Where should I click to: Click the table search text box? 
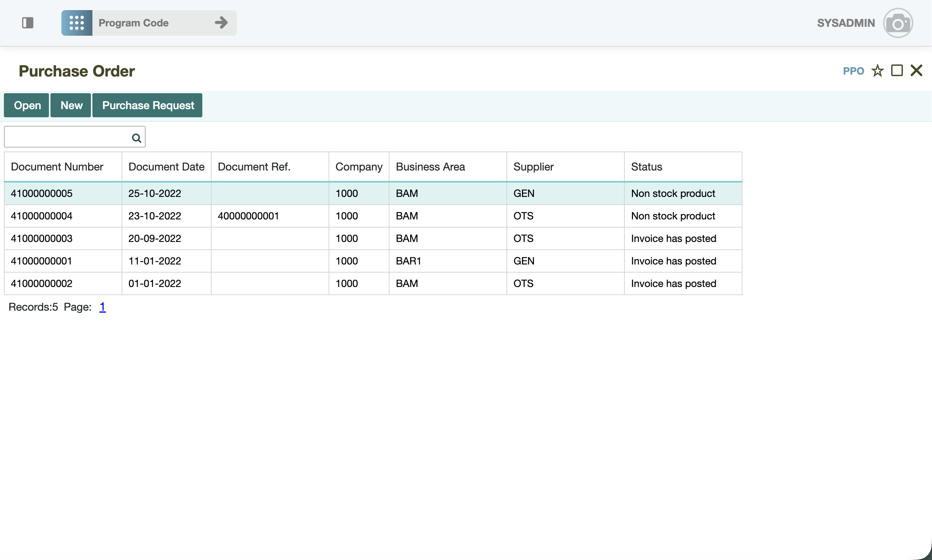click(x=67, y=137)
